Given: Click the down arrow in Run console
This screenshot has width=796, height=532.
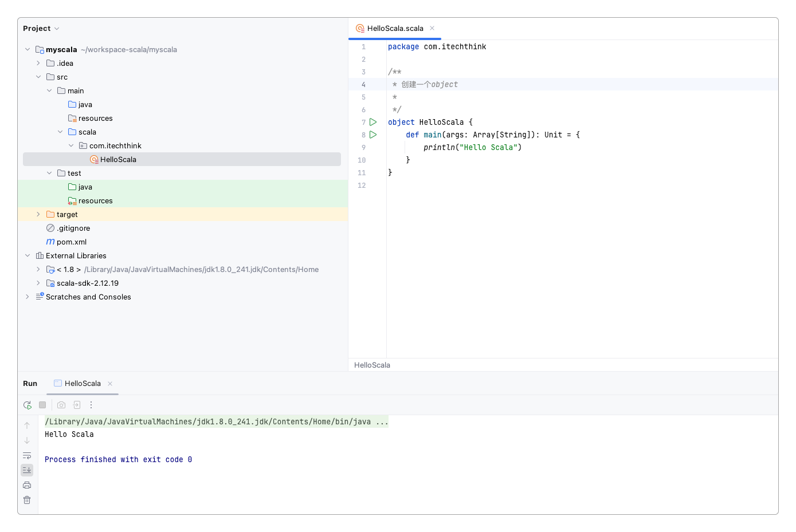Looking at the screenshot, I should [27, 440].
